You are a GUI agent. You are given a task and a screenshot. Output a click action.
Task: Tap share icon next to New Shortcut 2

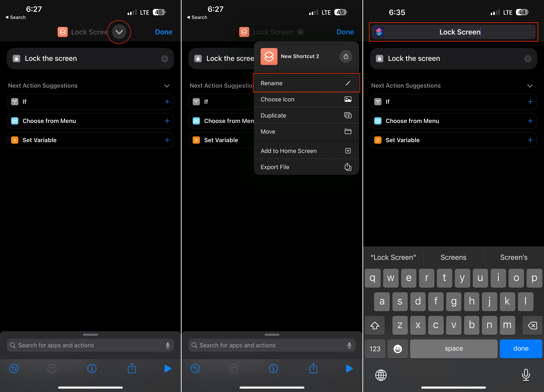(346, 56)
